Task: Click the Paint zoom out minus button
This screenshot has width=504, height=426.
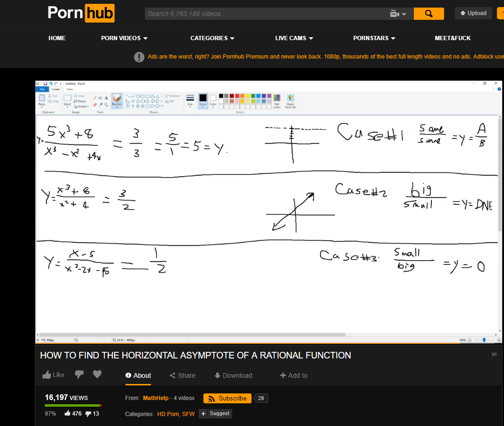Action: 469,340
